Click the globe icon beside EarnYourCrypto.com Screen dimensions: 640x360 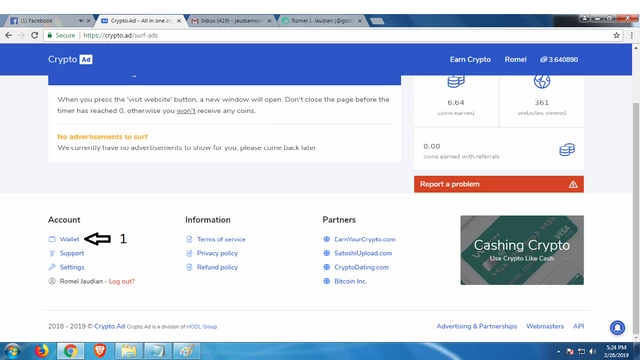pos(327,239)
